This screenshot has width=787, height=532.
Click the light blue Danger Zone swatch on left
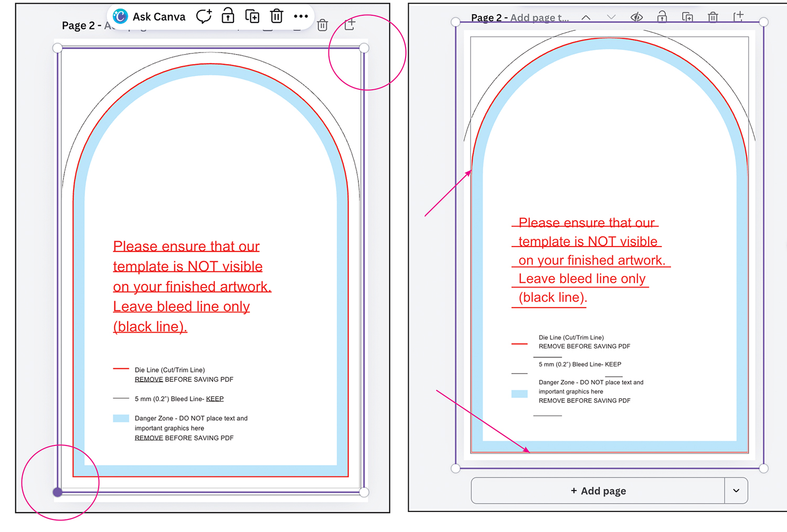(121, 418)
